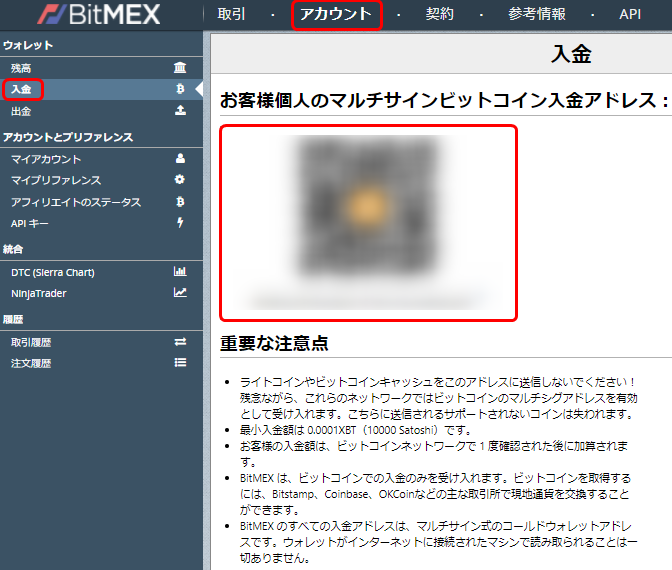672x570 pixels.
Task: Click bar chart icon beside DTC
Action: [180, 271]
